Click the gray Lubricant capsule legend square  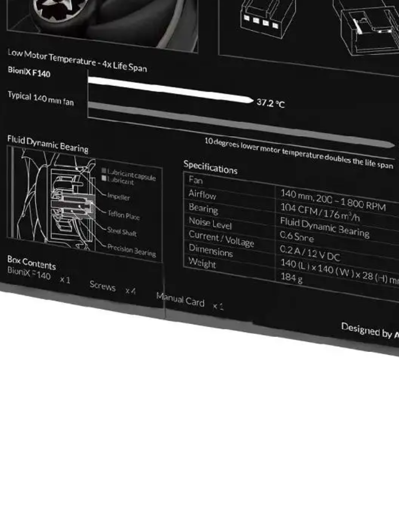click(104, 171)
